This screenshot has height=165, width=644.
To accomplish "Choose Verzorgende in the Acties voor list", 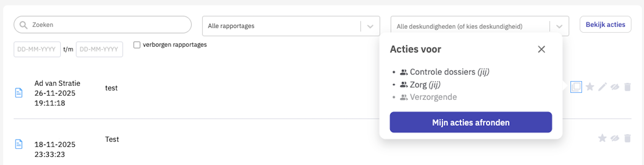I will point(433,97).
